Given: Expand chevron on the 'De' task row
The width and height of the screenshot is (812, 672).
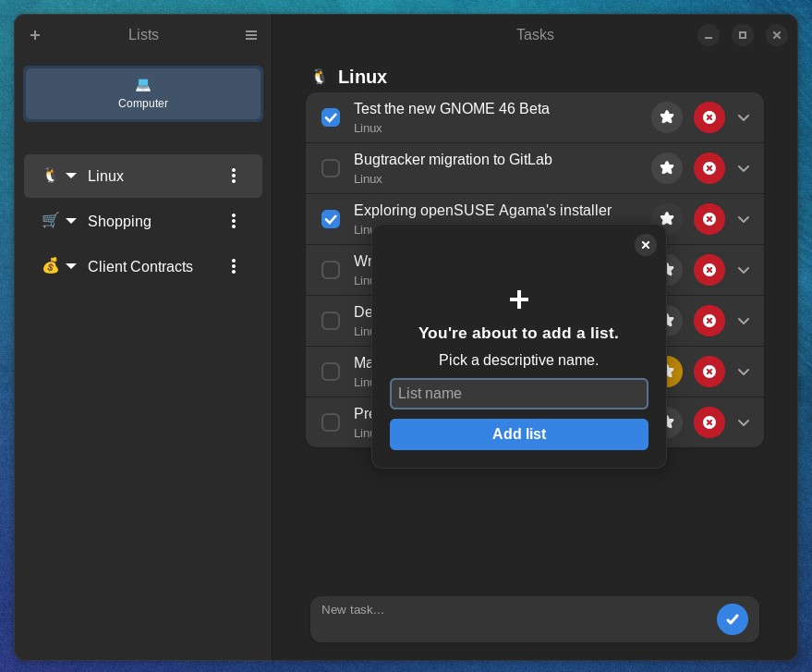Looking at the screenshot, I should [x=744, y=321].
